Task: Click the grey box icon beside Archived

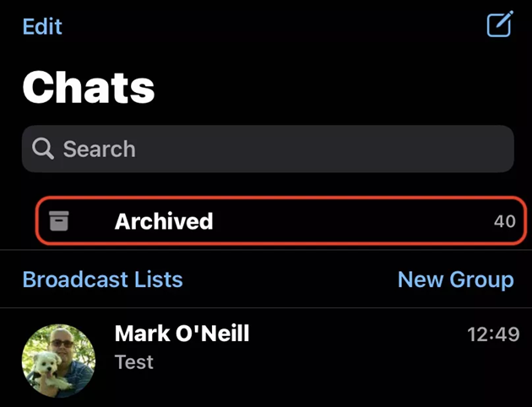Action: [x=59, y=220]
